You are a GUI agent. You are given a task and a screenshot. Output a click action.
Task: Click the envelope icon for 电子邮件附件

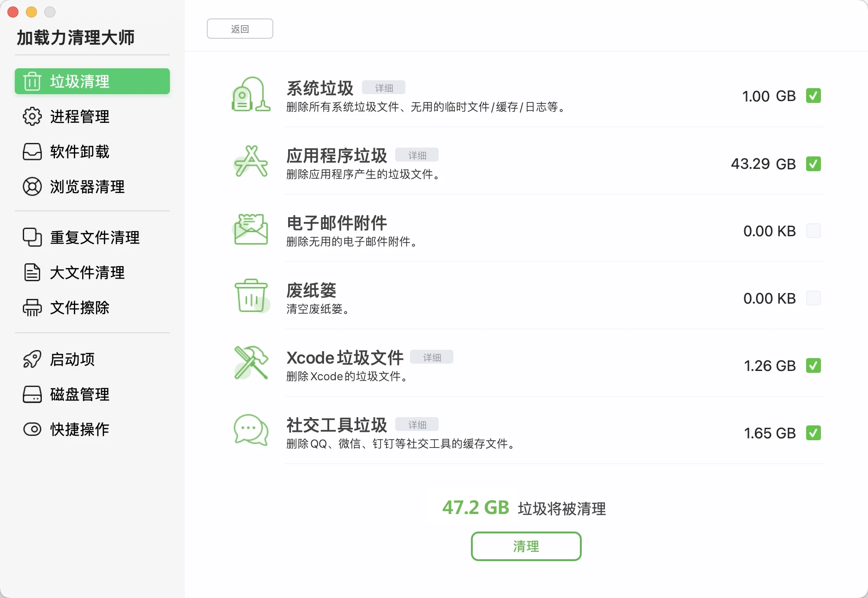tap(251, 229)
